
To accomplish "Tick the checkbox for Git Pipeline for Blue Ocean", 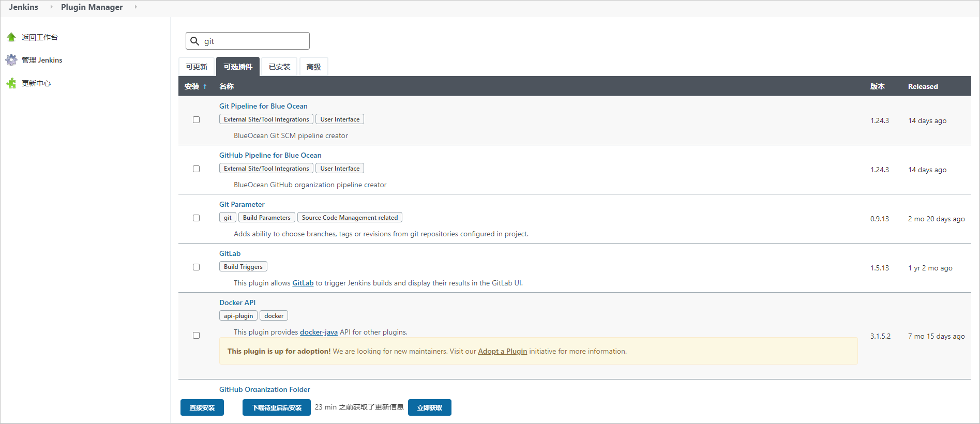I will (197, 120).
